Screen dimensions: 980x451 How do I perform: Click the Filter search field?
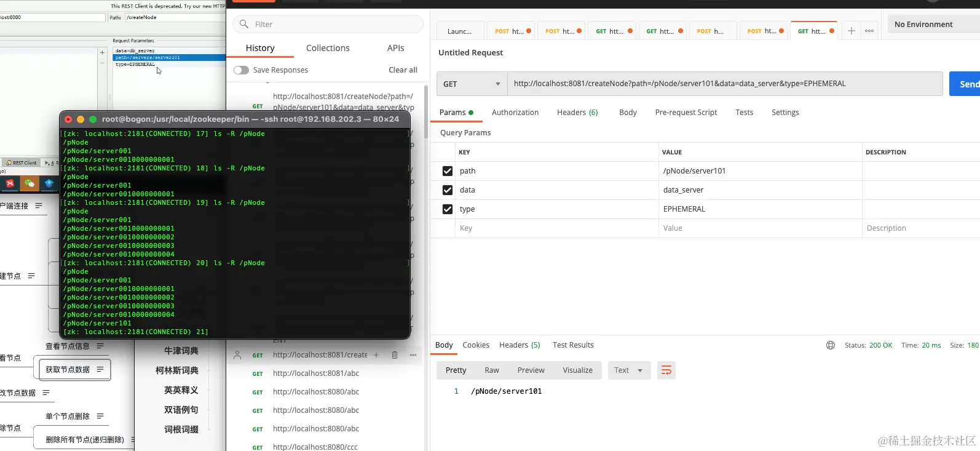pyautogui.click(x=328, y=24)
